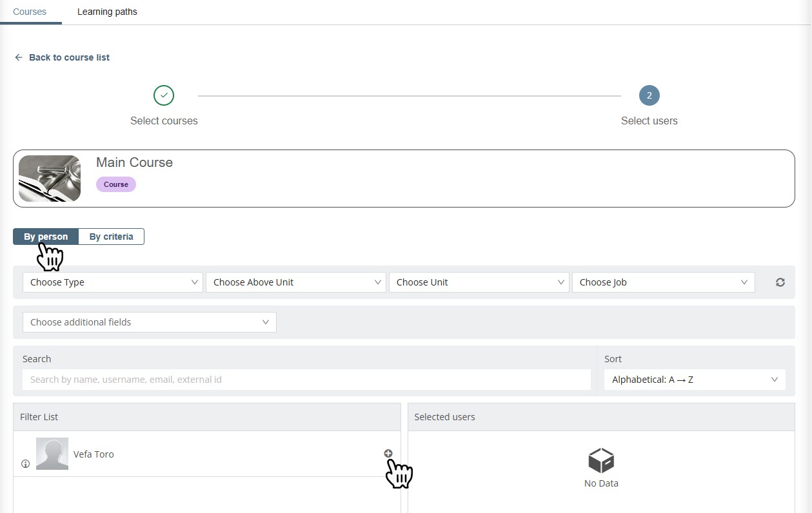Expand the Choose Above Unit dropdown
This screenshot has height=513, width=812.
296,282
